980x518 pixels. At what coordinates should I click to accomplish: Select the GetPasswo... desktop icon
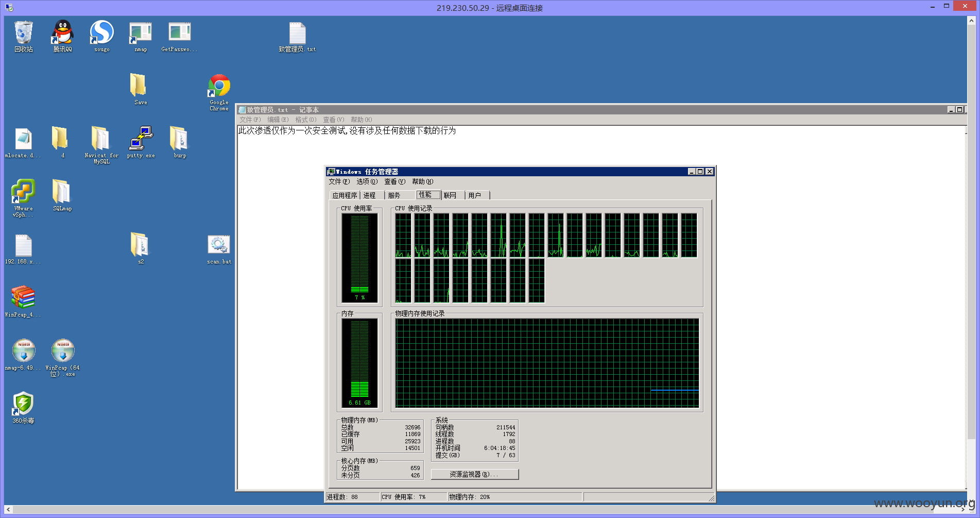click(x=179, y=36)
